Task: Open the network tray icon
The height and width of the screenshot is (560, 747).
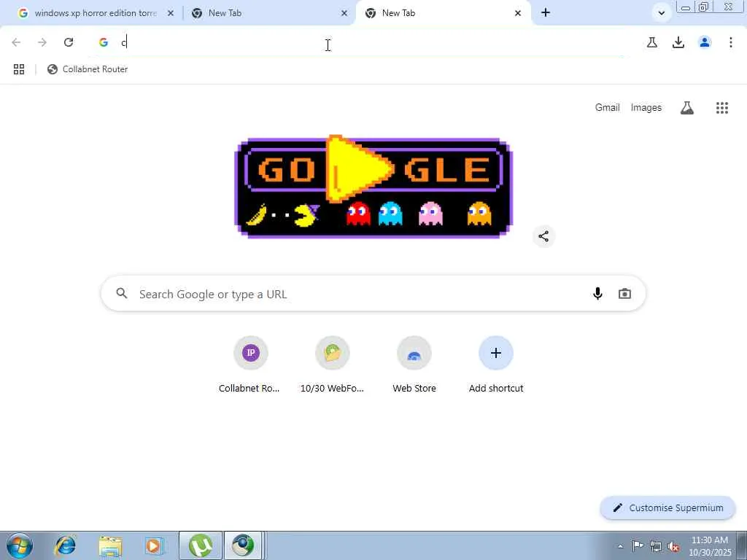Action: [656, 546]
